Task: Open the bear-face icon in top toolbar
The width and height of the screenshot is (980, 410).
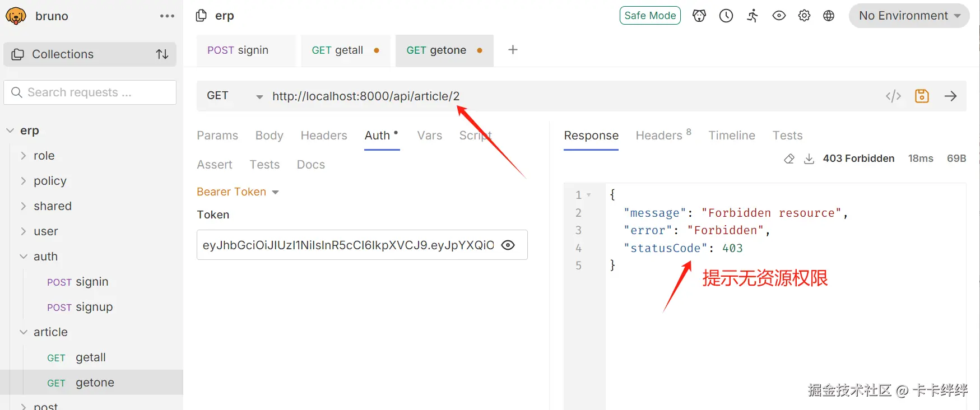Action: point(699,16)
